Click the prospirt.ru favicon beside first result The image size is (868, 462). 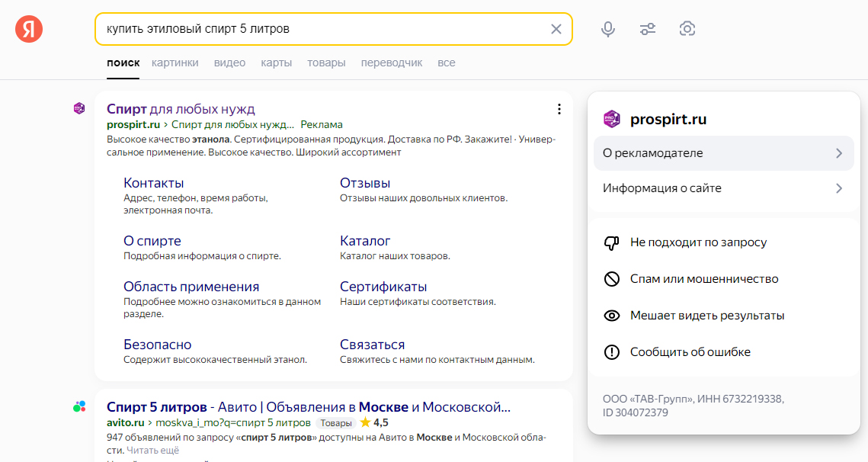(79, 108)
